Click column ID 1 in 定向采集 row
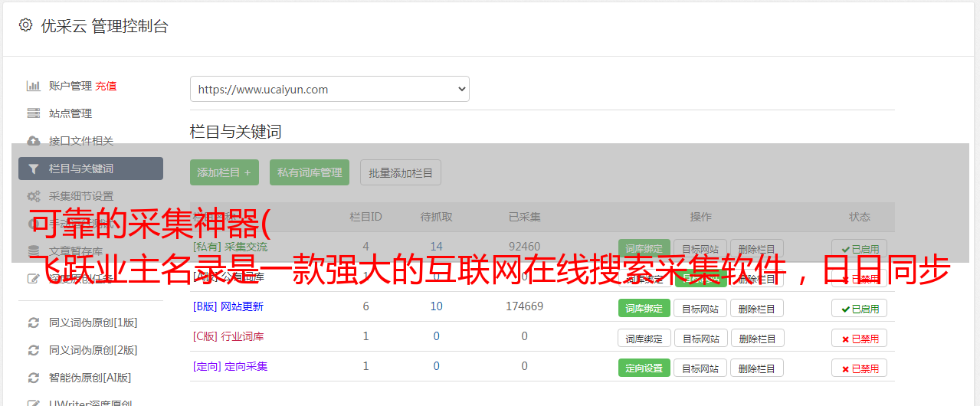This screenshot has width=980, height=406. tap(366, 366)
